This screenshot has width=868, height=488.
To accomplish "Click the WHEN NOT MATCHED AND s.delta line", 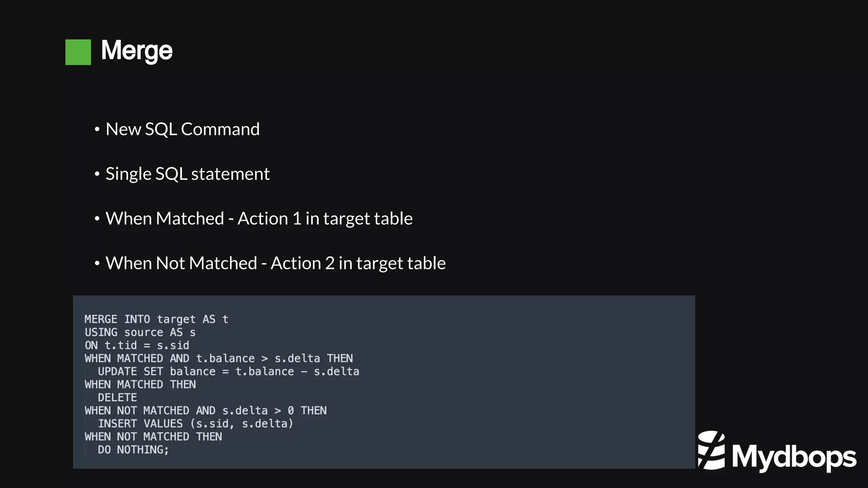I will point(206,411).
